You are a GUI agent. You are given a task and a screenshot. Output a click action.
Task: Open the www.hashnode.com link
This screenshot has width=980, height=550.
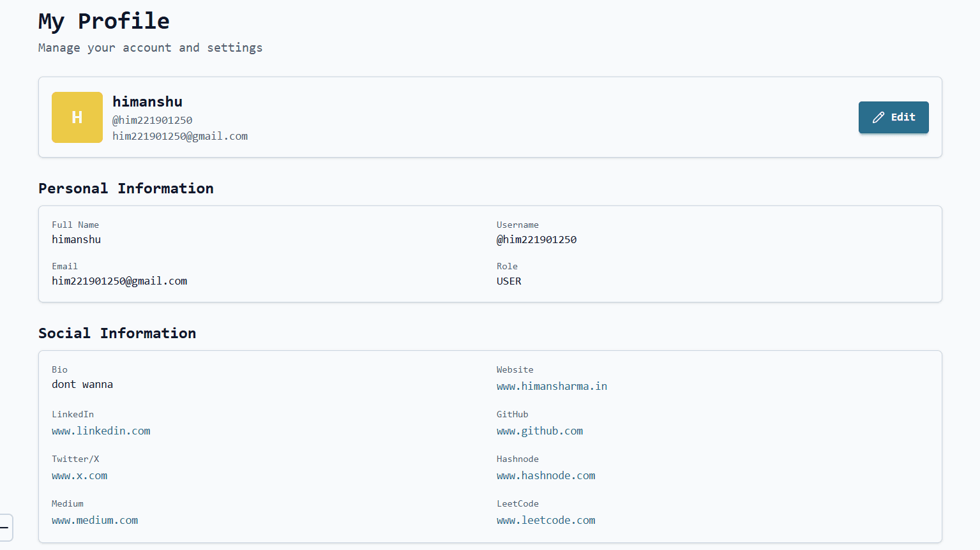pyautogui.click(x=546, y=475)
